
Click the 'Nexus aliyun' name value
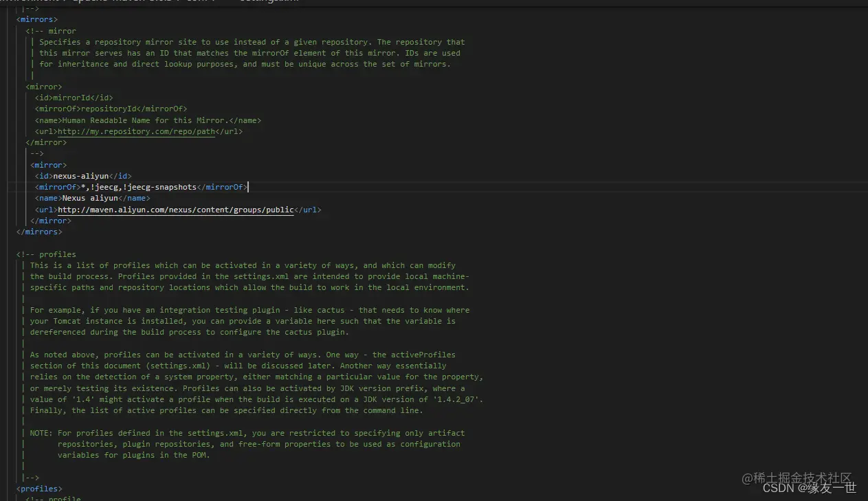[x=90, y=198]
